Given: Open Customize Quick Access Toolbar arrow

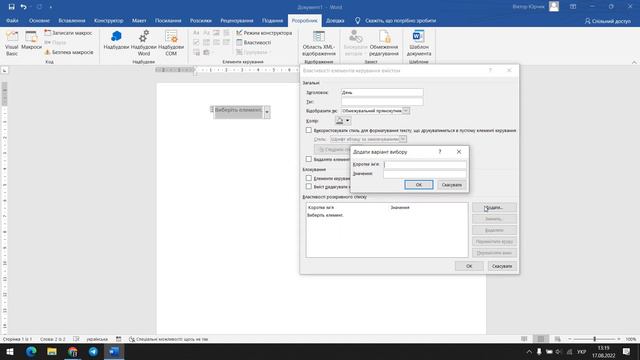Looking at the screenshot, I should pos(51,7).
